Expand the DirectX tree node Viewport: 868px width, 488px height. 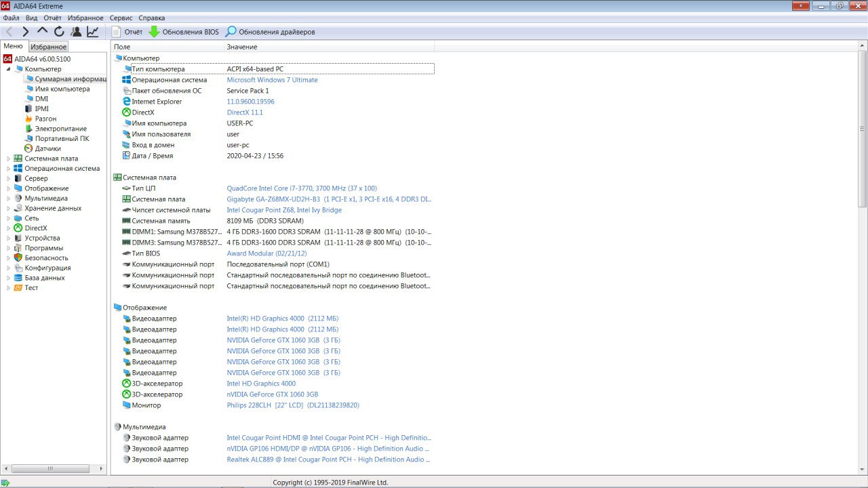click(8, 228)
